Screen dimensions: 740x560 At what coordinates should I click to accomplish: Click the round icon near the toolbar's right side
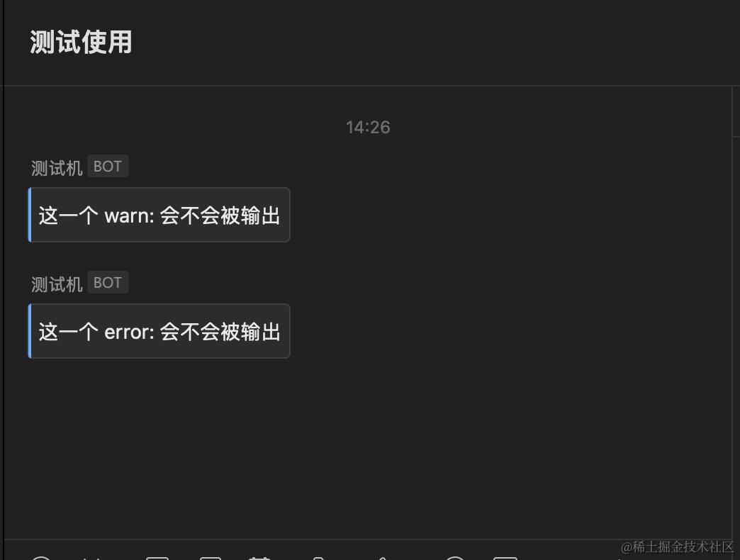456,558
